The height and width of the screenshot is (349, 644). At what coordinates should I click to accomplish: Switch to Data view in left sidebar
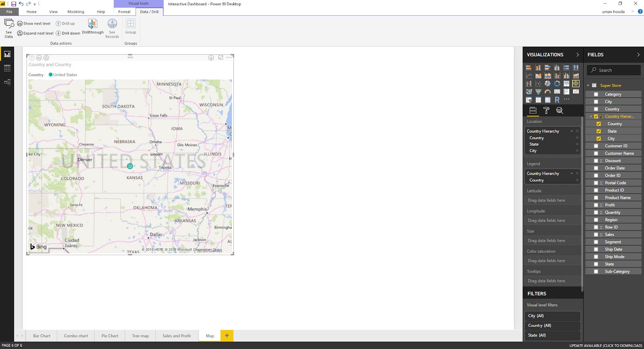click(x=7, y=68)
